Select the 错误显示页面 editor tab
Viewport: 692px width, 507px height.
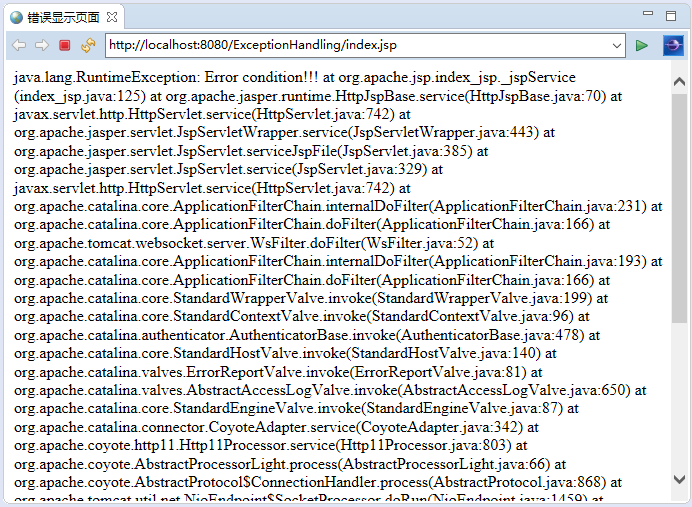point(64,17)
